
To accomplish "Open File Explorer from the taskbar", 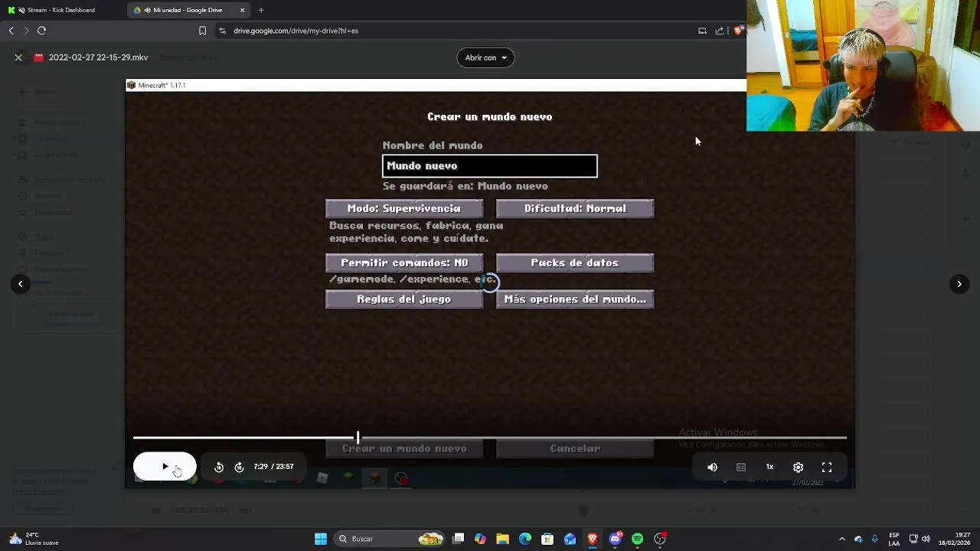I will 502,539.
